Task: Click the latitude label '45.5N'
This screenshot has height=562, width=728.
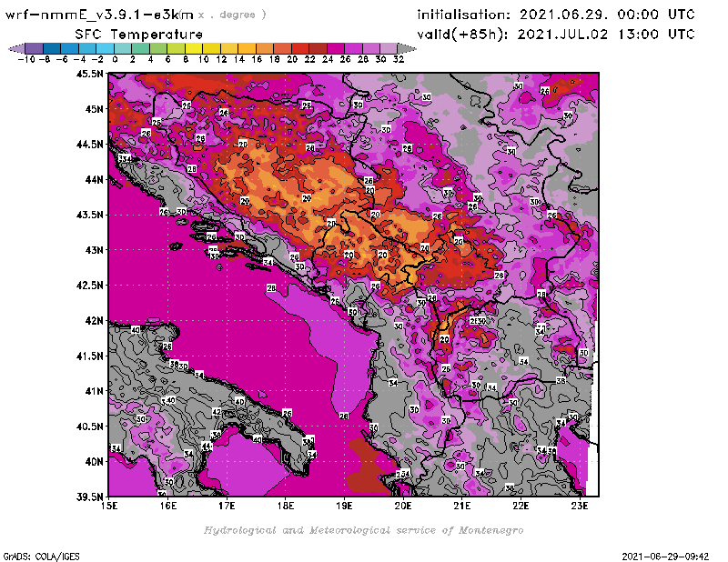Action: [x=89, y=74]
